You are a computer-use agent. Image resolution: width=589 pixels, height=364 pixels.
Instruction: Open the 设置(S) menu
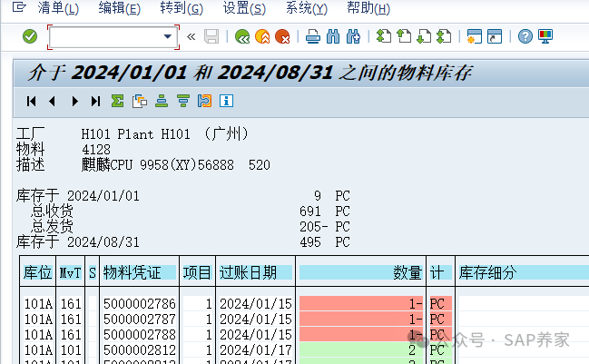[x=244, y=8]
